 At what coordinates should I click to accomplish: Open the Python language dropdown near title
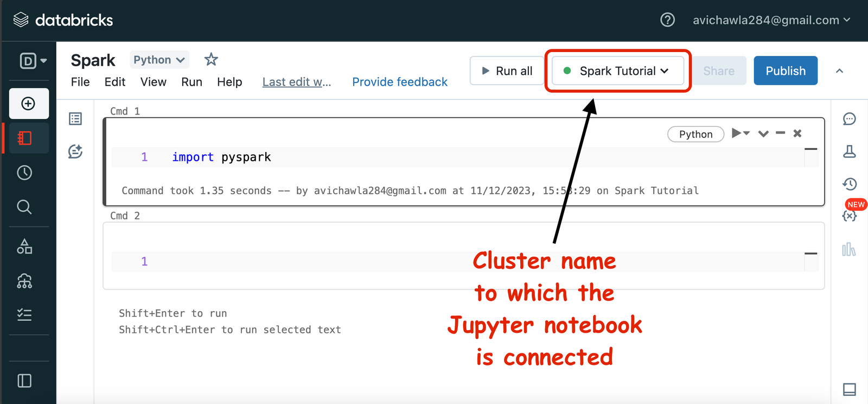coord(159,60)
